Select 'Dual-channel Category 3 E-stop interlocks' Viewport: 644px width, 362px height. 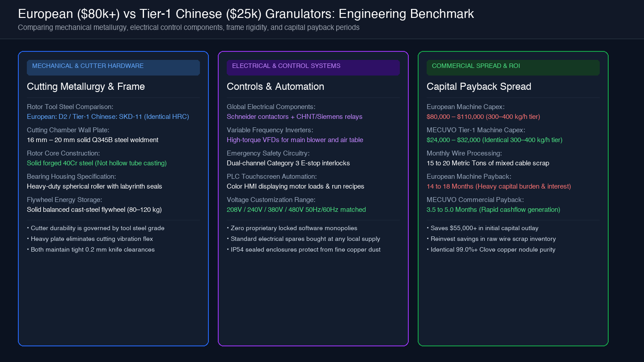tap(288, 163)
